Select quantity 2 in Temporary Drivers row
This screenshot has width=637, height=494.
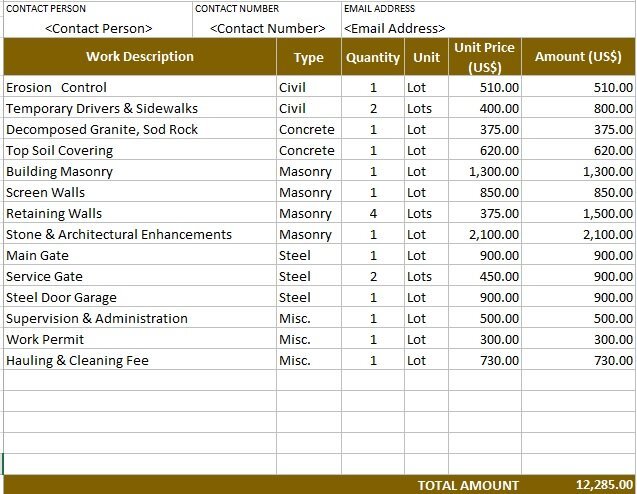(373, 108)
